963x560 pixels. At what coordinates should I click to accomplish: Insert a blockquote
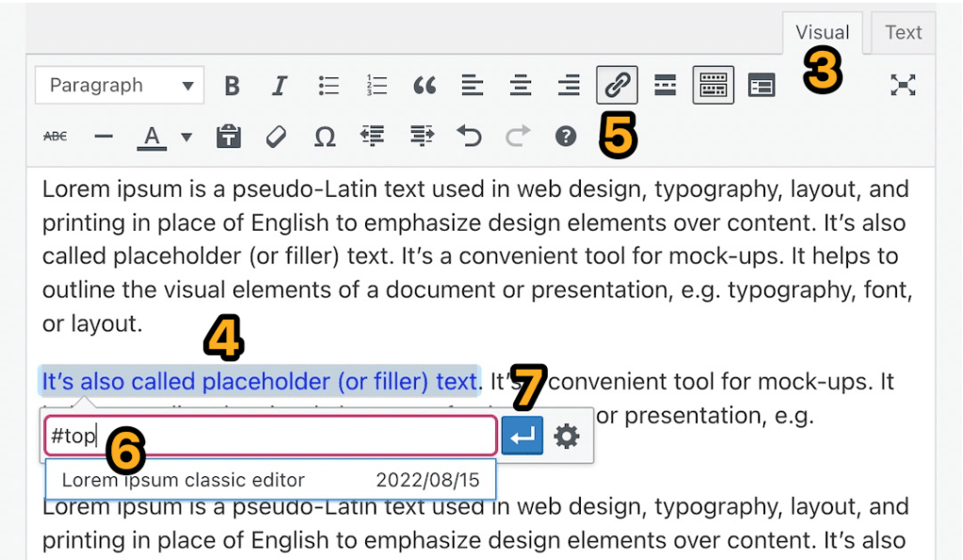tap(424, 85)
